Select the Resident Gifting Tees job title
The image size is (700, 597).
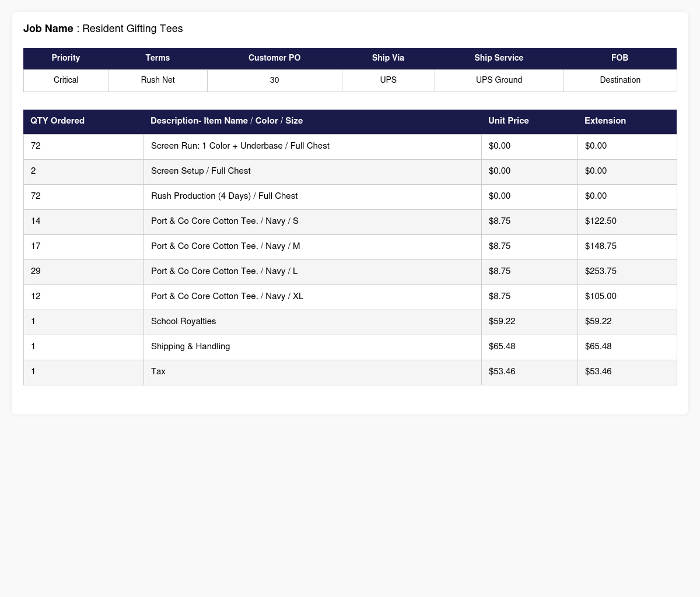[132, 29]
